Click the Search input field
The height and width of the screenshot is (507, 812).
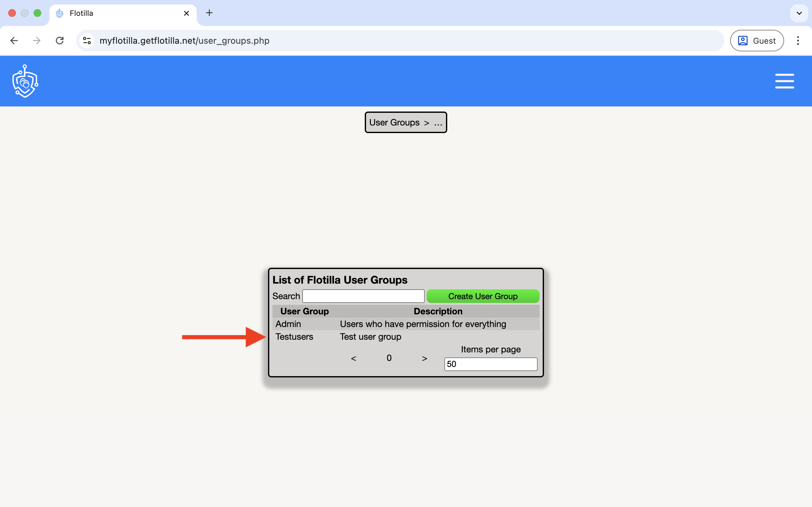(x=363, y=296)
